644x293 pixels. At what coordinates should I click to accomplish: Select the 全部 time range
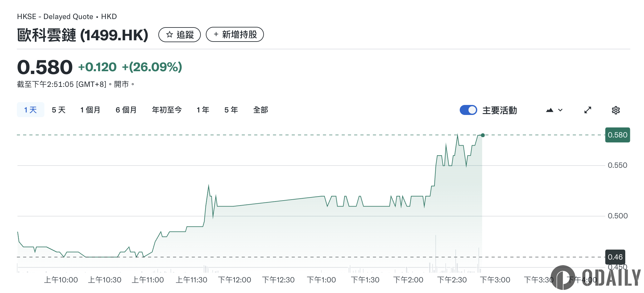(x=260, y=110)
